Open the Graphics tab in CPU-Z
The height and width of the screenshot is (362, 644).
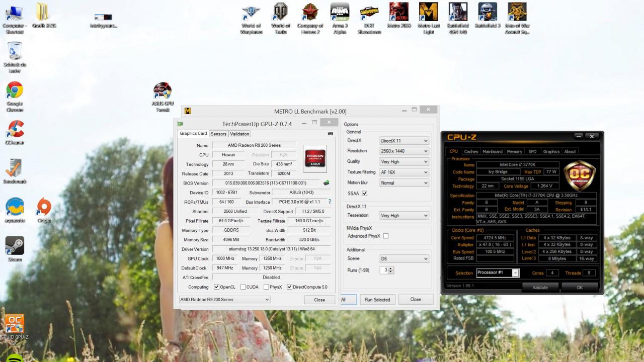pyautogui.click(x=551, y=151)
